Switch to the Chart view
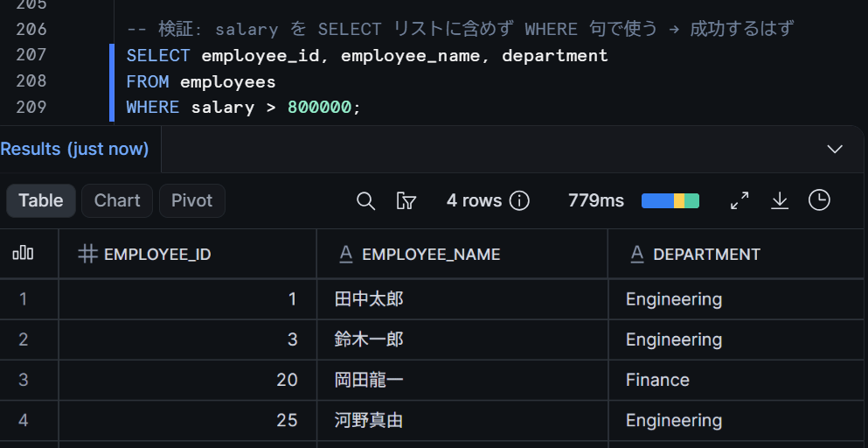The image size is (868, 448). [117, 200]
